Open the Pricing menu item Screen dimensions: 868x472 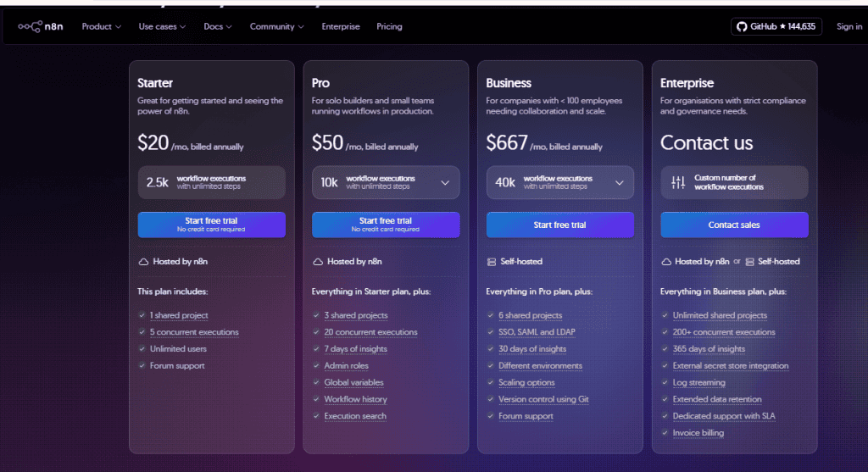[x=389, y=27]
